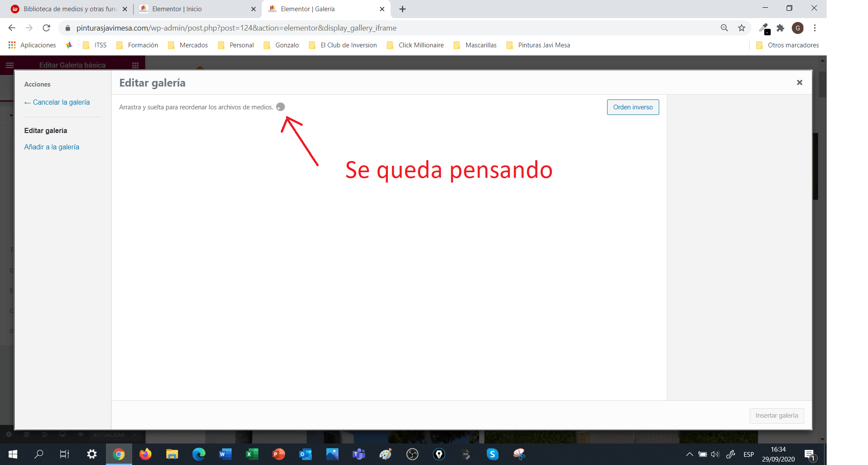Open the Formación bookmark folder

point(137,45)
